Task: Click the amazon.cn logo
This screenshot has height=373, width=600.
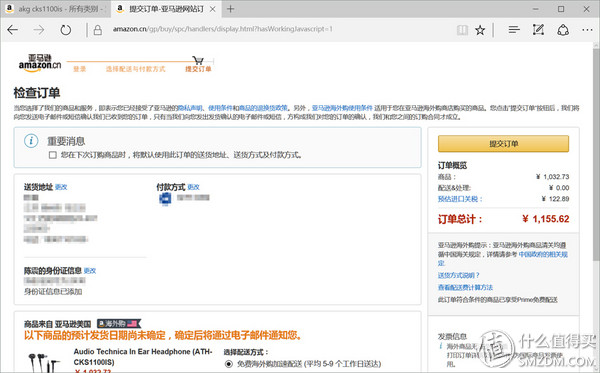Action: [39, 63]
